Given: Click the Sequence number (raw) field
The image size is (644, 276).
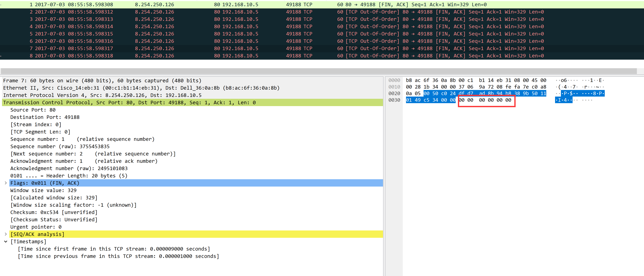Looking at the screenshot, I should click(60, 146).
